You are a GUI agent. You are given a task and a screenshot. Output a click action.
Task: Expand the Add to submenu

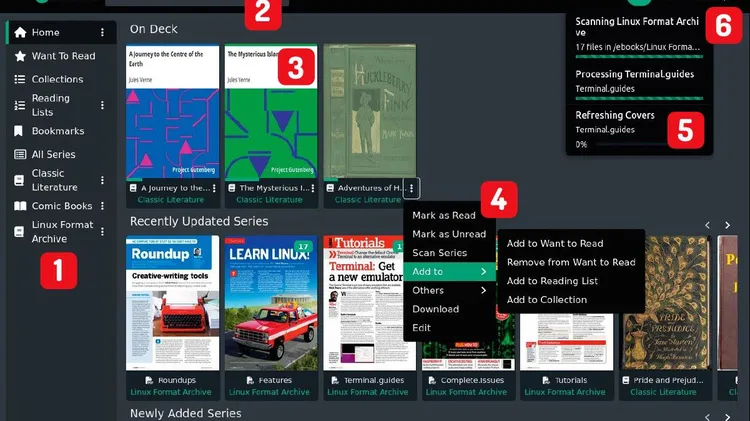pos(449,271)
